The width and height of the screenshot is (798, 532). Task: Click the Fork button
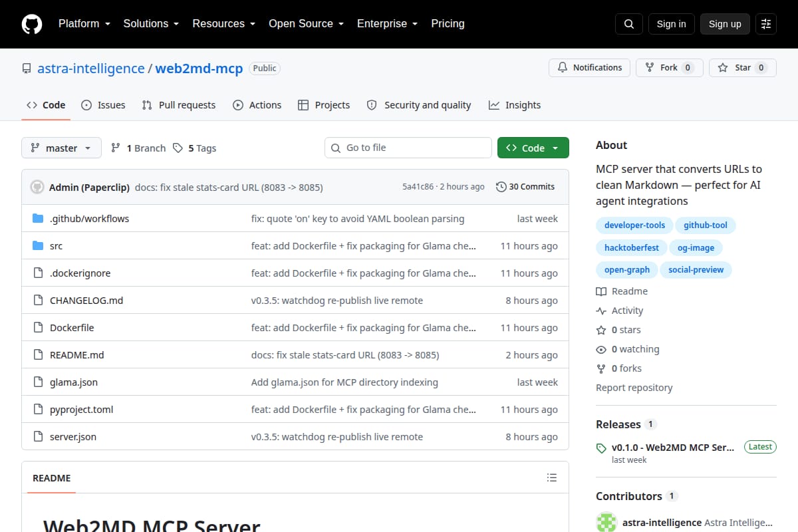[x=669, y=68]
